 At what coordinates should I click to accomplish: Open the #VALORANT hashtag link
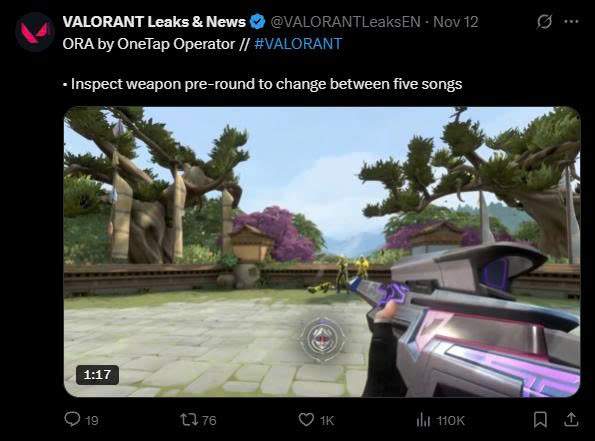click(x=298, y=44)
